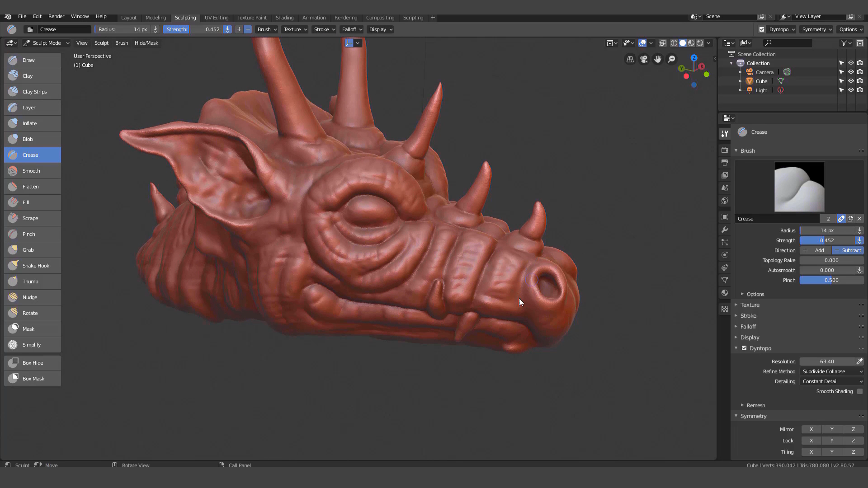
Task: Select the Fill brush tool
Action: pyautogui.click(x=33, y=202)
